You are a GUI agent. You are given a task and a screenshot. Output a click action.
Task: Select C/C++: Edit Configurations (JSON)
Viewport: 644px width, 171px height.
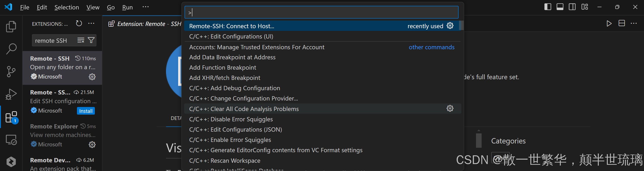click(322, 129)
